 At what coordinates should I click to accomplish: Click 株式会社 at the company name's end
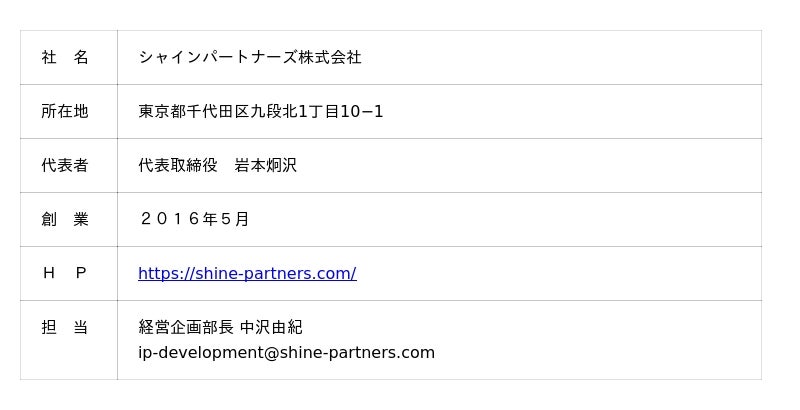click(x=330, y=58)
